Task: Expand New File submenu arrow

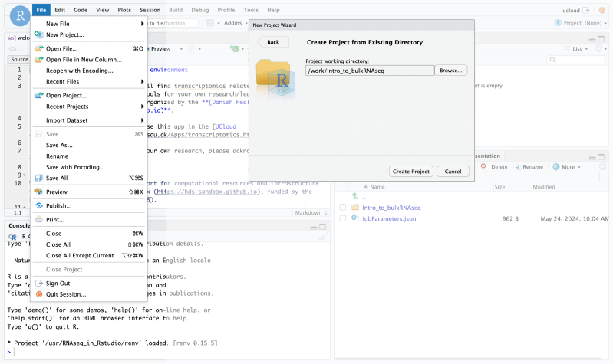Action: click(142, 24)
